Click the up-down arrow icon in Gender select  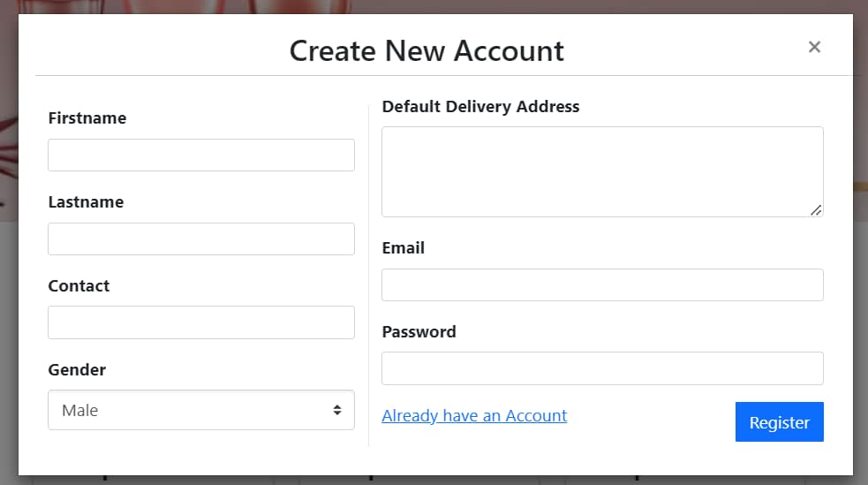pos(336,410)
